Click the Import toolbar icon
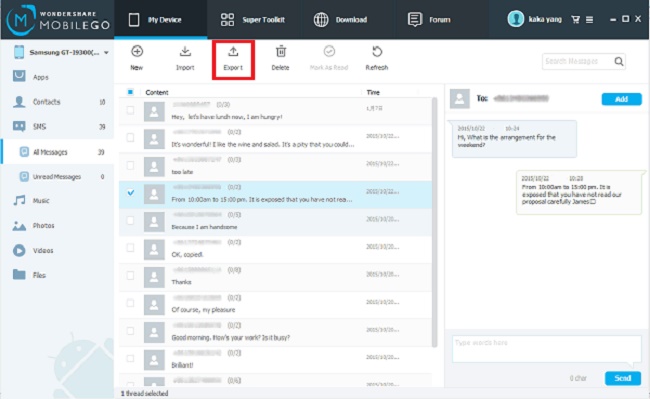 [185, 51]
